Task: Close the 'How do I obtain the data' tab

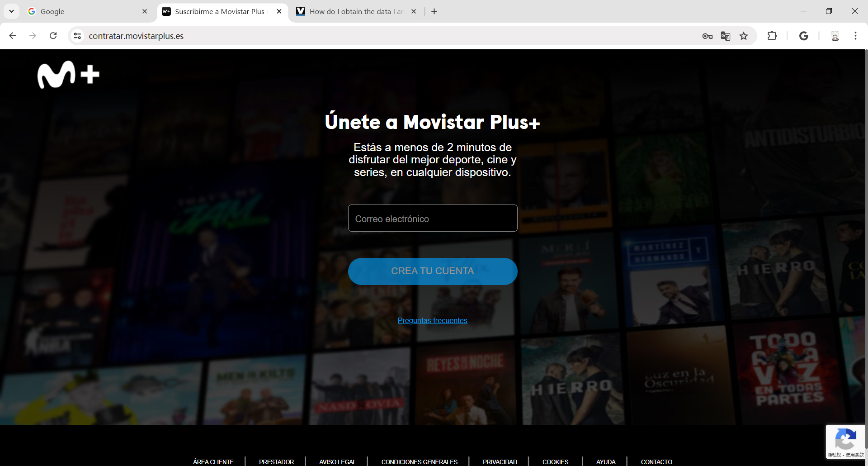Action: pyautogui.click(x=414, y=11)
